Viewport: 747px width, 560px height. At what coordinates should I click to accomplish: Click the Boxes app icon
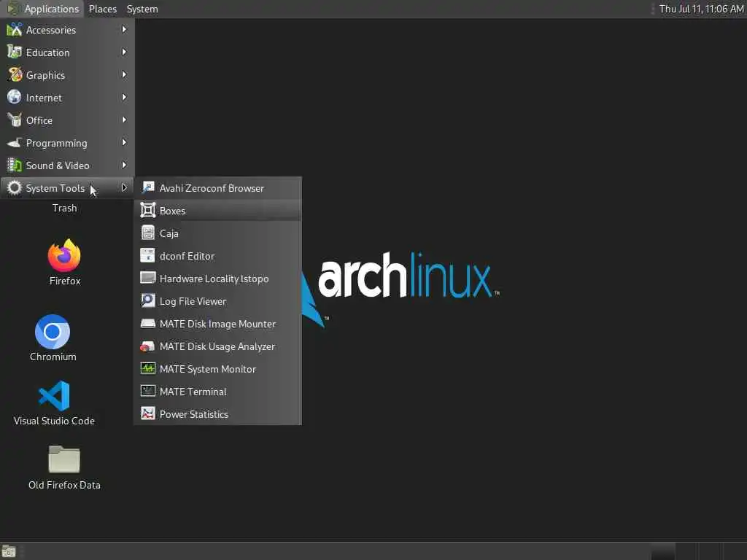pos(147,211)
